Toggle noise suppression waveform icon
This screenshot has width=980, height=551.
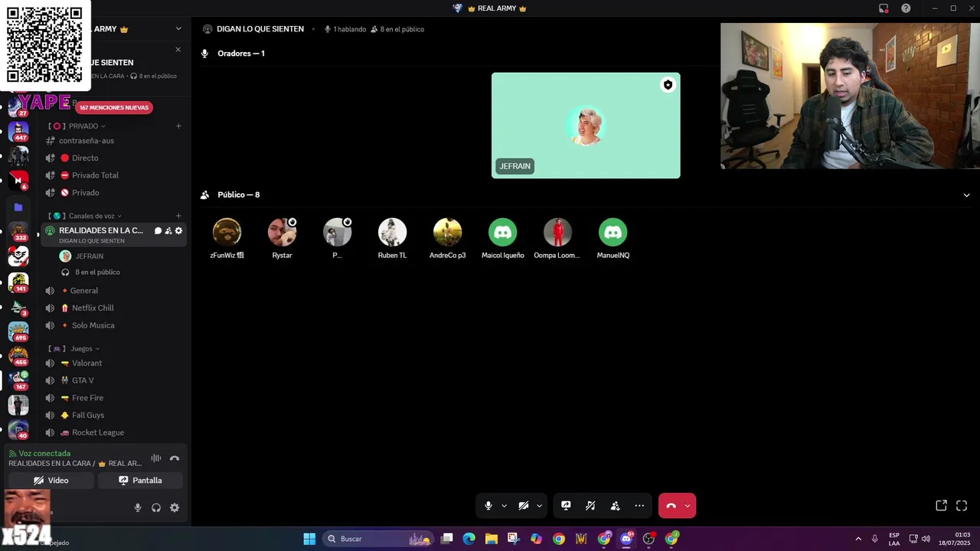click(156, 458)
